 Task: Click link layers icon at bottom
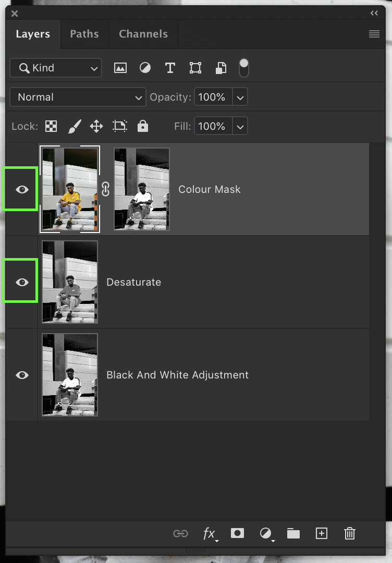point(180,534)
